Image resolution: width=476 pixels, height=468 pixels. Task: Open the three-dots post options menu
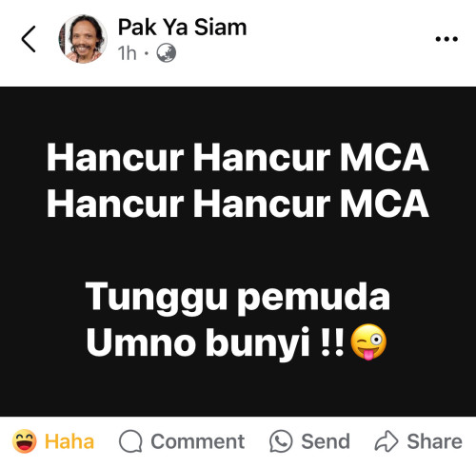(x=446, y=39)
